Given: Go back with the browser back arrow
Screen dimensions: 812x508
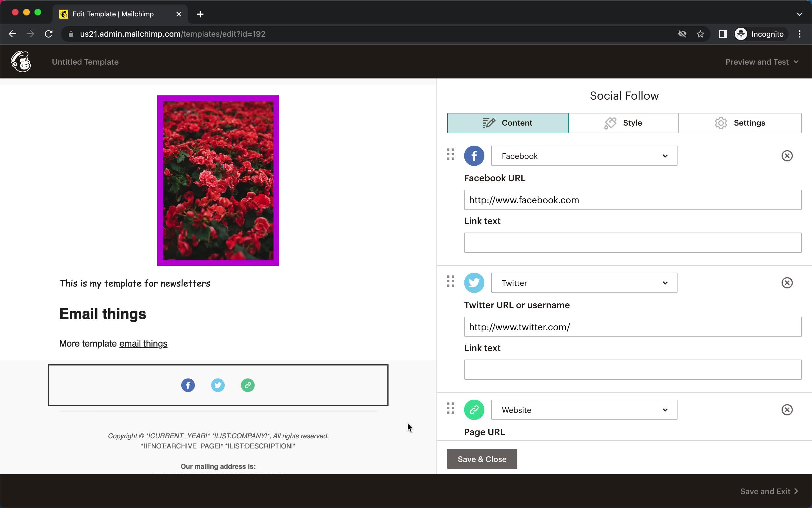Looking at the screenshot, I should (12, 34).
